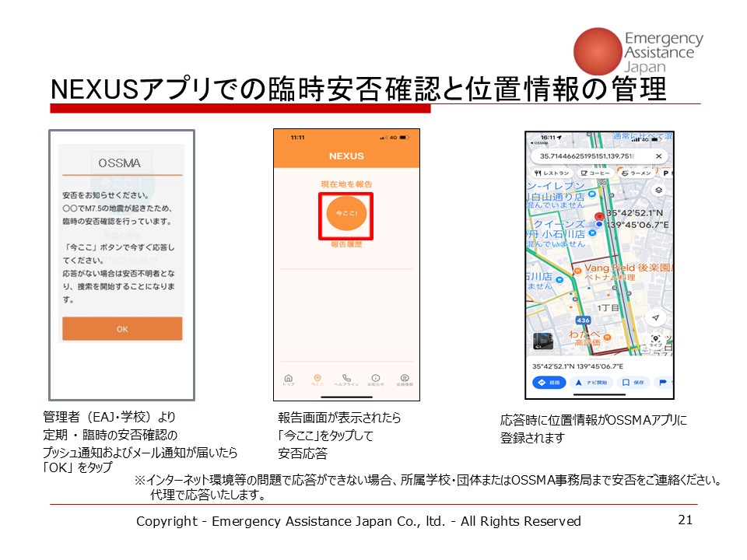The width and height of the screenshot is (747, 560).
Task: Tap the map's location arrow icon
Action: [657, 318]
